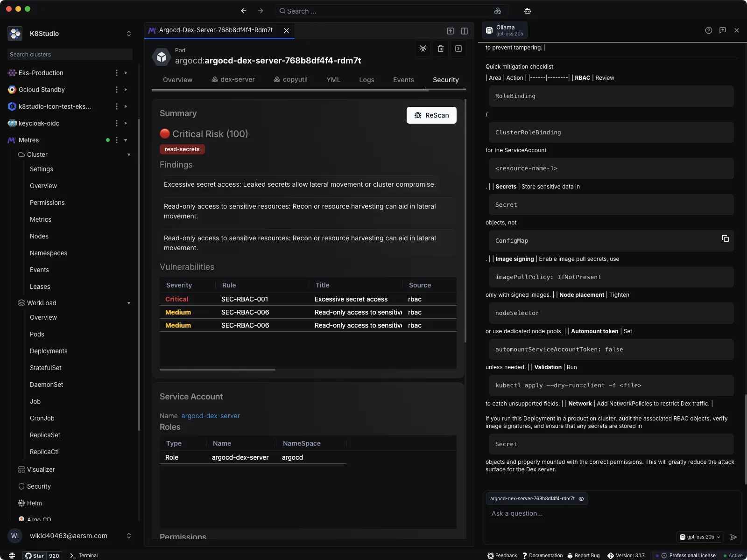Image resolution: width=747 pixels, height=560 pixels.
Task: Click the ReScan button
Action: click(431, 115)
